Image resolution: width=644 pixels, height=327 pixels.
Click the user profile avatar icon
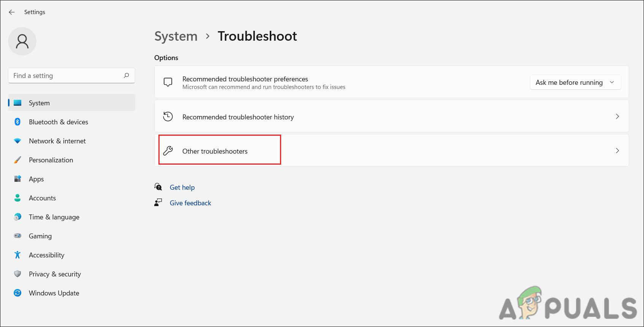[x=22, y=41]
